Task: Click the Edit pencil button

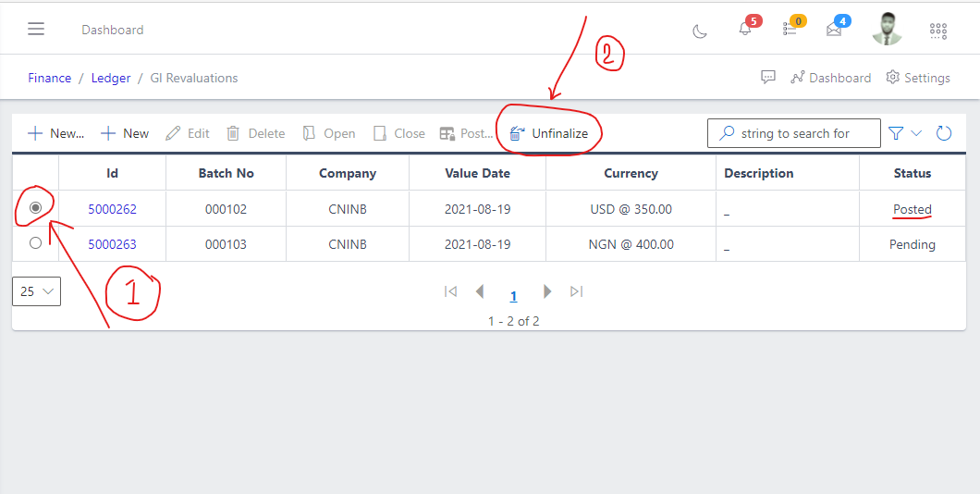Action: (x=188, y=133)
